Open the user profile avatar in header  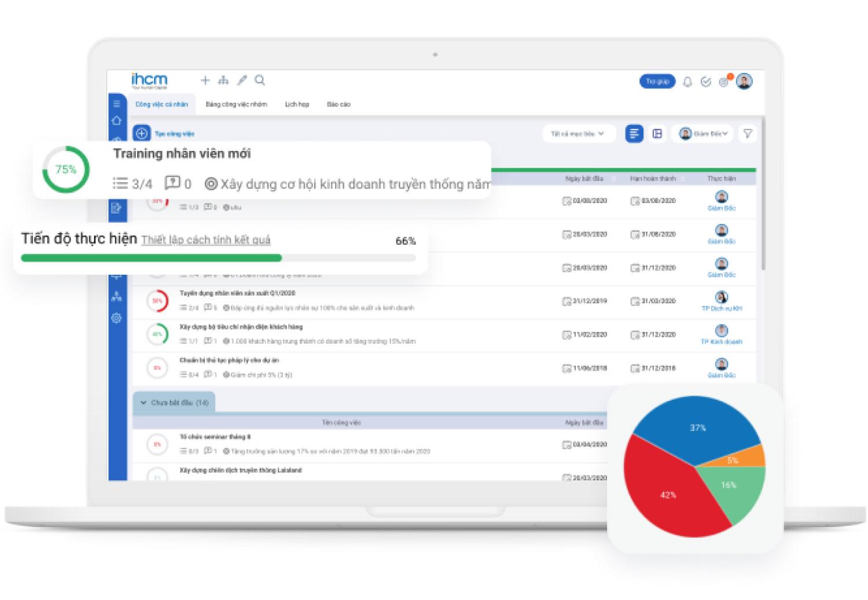coord(745,82)
